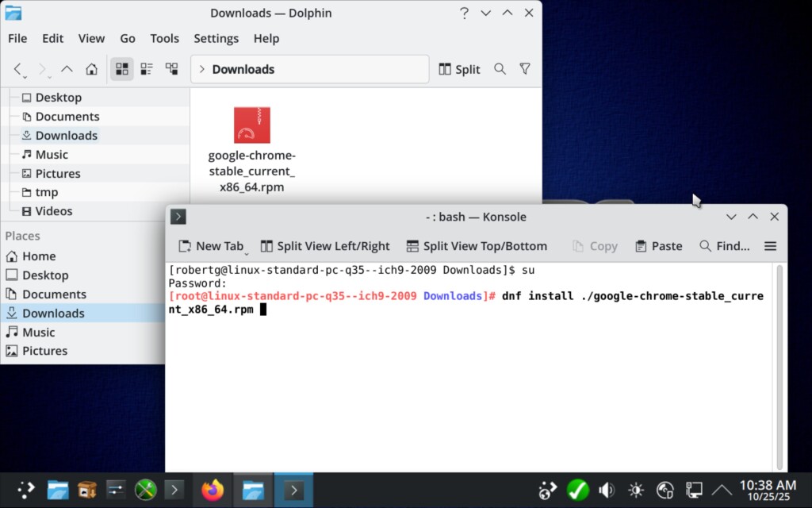
Task: Toggle Split view in Dolphin
Action: click(x=459, y=69)
